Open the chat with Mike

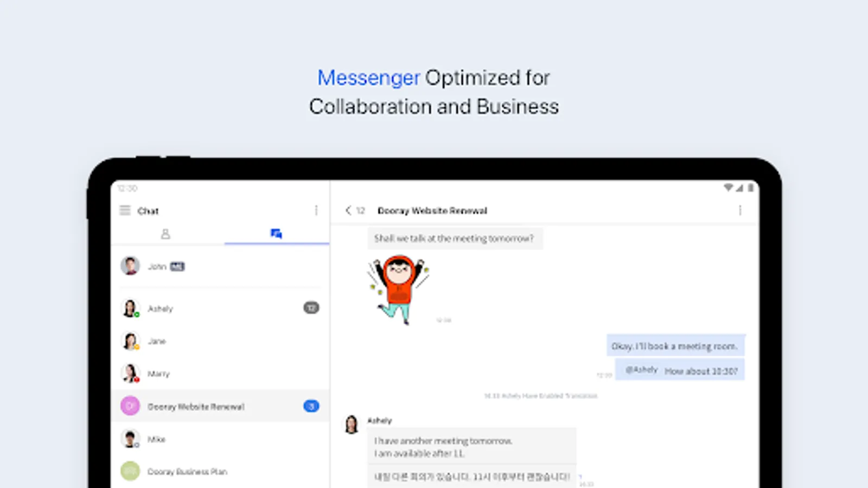(x=220, y=439)
